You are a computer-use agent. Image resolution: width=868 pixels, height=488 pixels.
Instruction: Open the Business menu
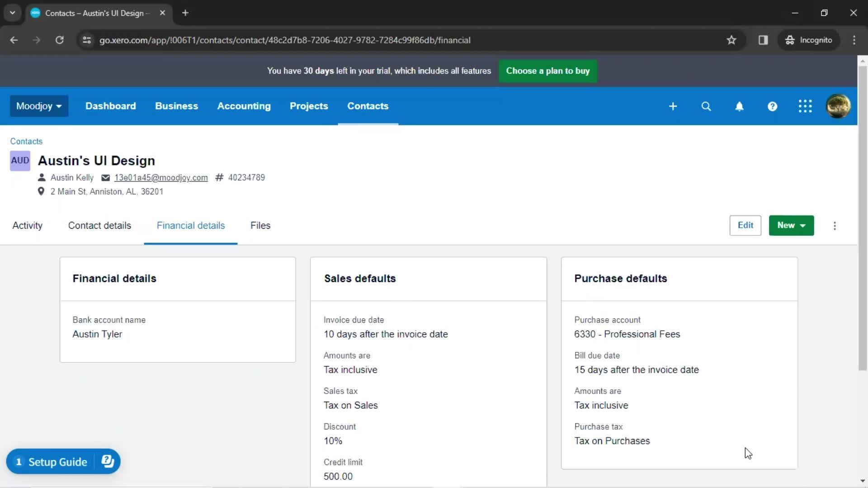click(x=176, y=106)
